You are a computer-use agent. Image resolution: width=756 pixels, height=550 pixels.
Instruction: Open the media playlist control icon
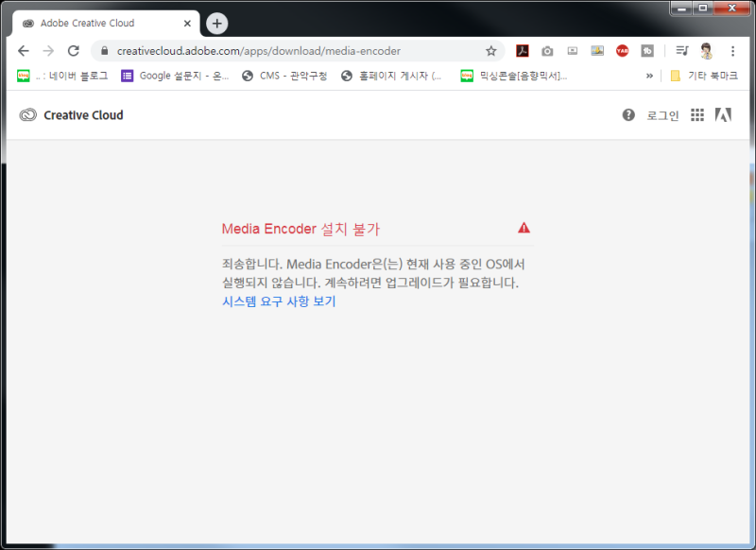682,51
